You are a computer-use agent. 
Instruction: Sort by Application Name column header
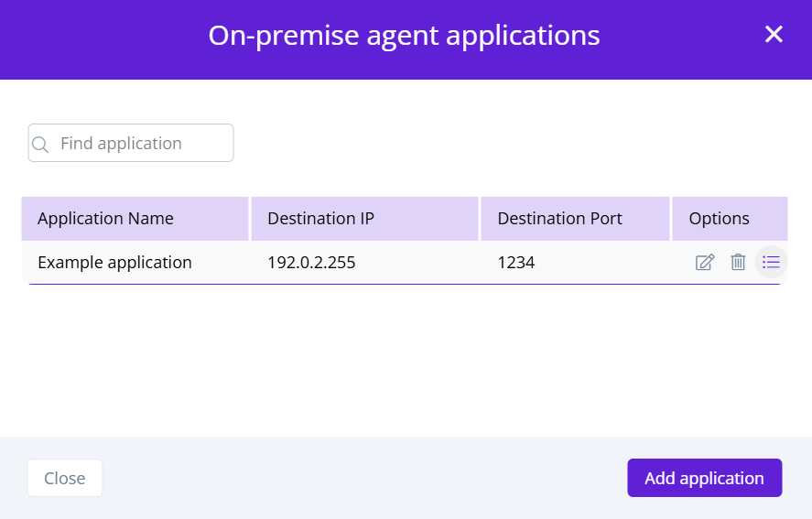coord(105,219)
